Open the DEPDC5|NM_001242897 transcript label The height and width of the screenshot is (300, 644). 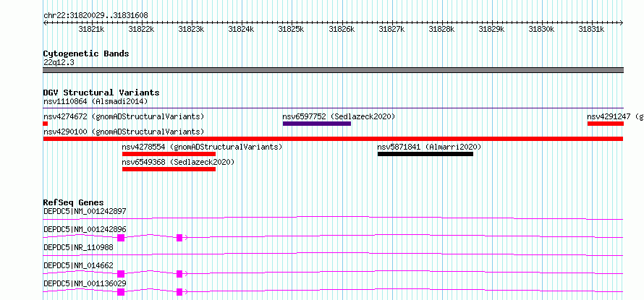85,211
